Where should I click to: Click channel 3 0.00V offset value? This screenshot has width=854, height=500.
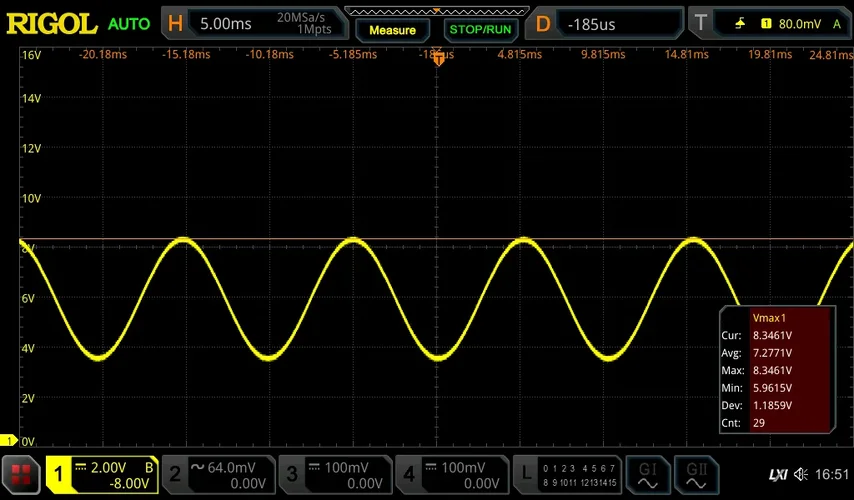(x=364, y=484)
